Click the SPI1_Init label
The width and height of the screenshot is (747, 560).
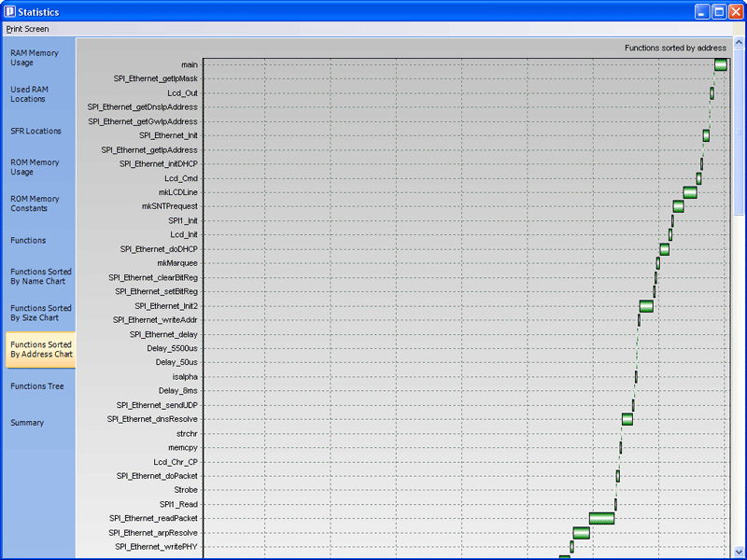pos(183,221)
